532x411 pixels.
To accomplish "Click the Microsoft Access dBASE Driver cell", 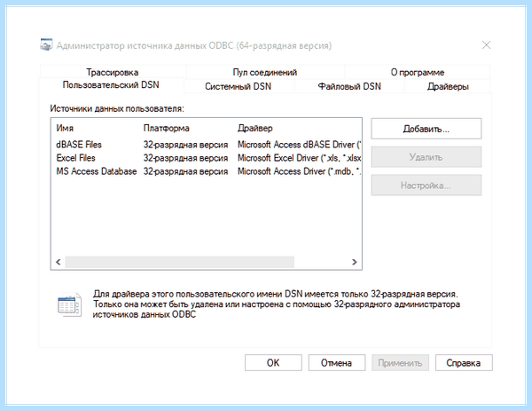I will pos(300,145).
